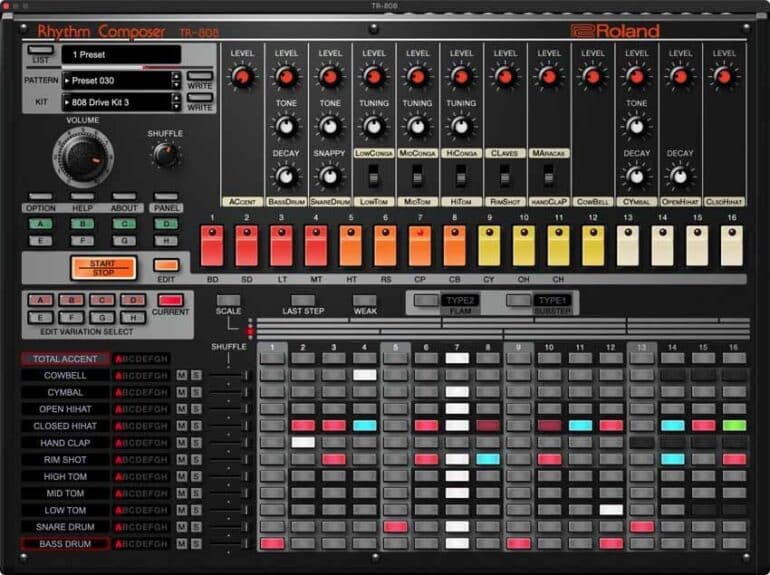770x575 pixels.
Task: Open the Option menu
Action: point(40,197)
